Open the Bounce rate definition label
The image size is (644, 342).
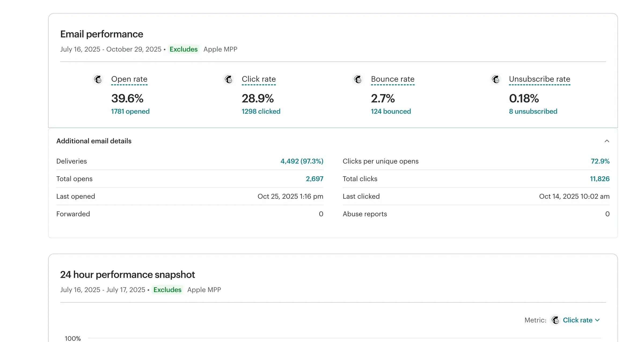click(393, 79)
